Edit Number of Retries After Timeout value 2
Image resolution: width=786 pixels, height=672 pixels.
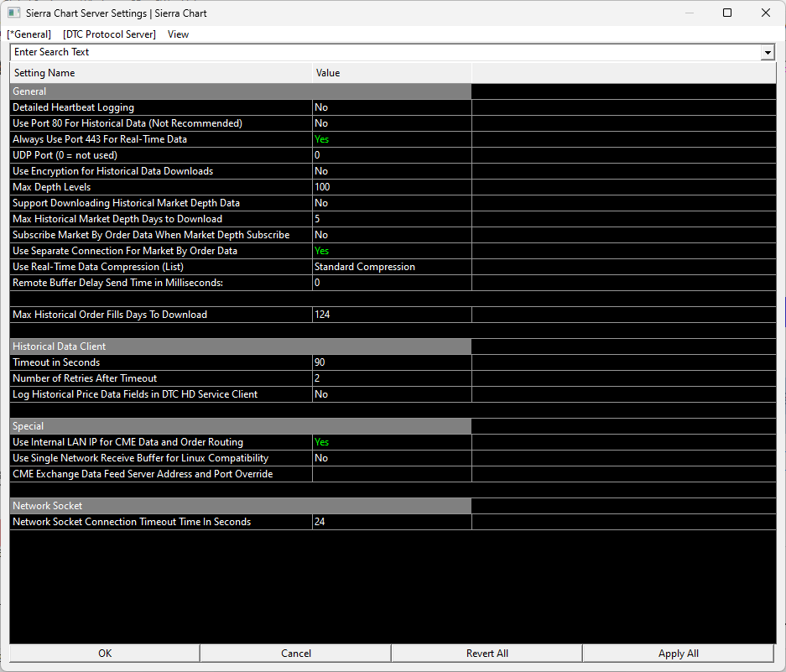click(392, 378)
